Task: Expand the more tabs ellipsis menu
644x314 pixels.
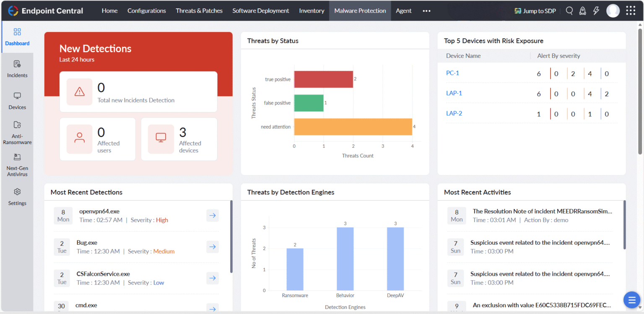Action: point(426,11)
